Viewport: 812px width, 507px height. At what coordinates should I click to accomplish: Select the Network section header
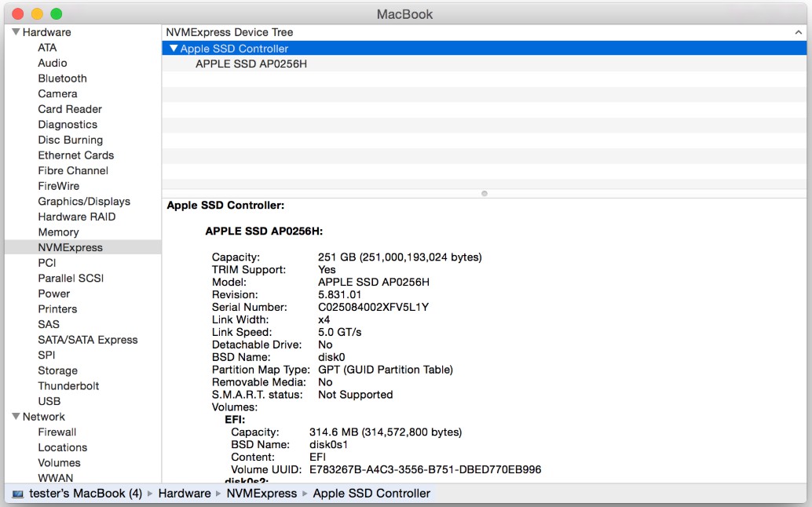(x=44, y=417)
